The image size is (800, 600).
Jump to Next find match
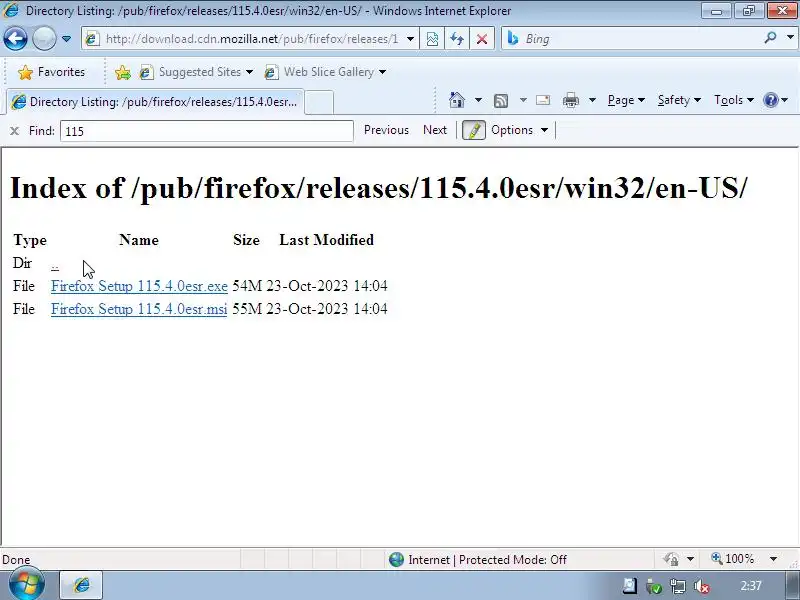click(x=435, y=130)
